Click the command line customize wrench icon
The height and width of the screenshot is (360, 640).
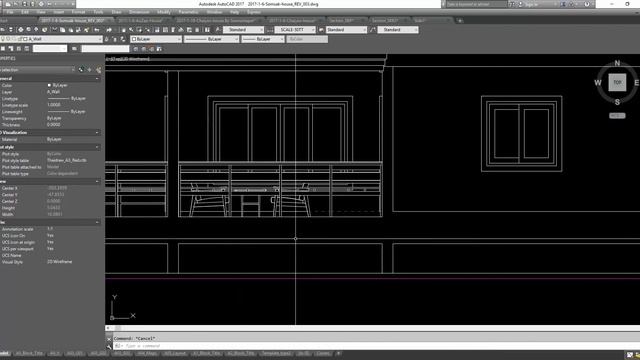point(109,346)
